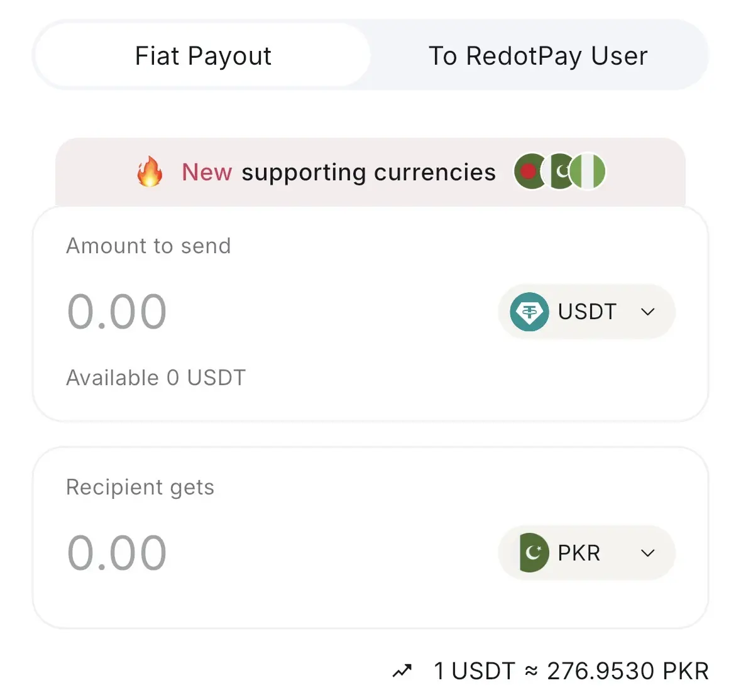Screen dimensions: 741x700
Task: Click the Amount to send label
Action: pos(148,246)
